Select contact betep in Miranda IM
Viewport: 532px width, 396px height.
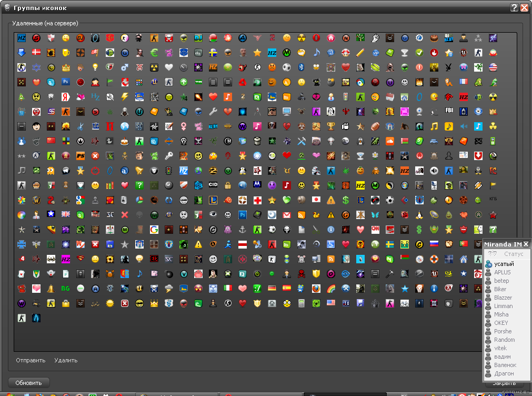[501, 281]
